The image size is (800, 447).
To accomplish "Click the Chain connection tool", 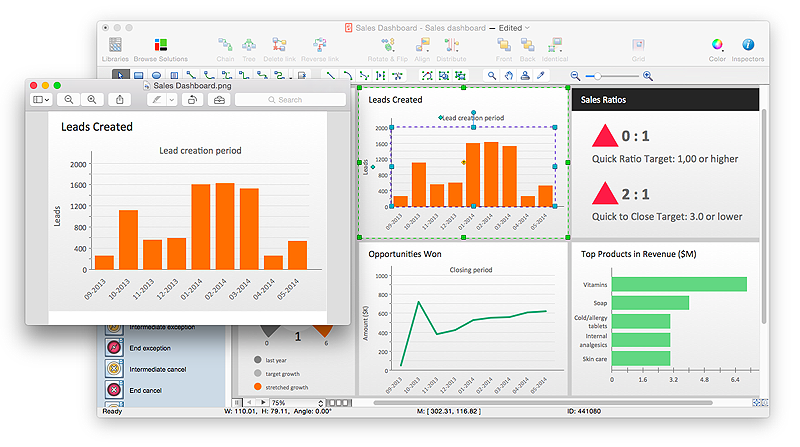I will tap(225, 49).
